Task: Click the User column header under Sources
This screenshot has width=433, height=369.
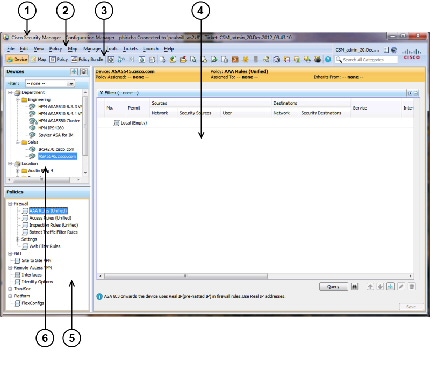Action: tap(227, 113)
